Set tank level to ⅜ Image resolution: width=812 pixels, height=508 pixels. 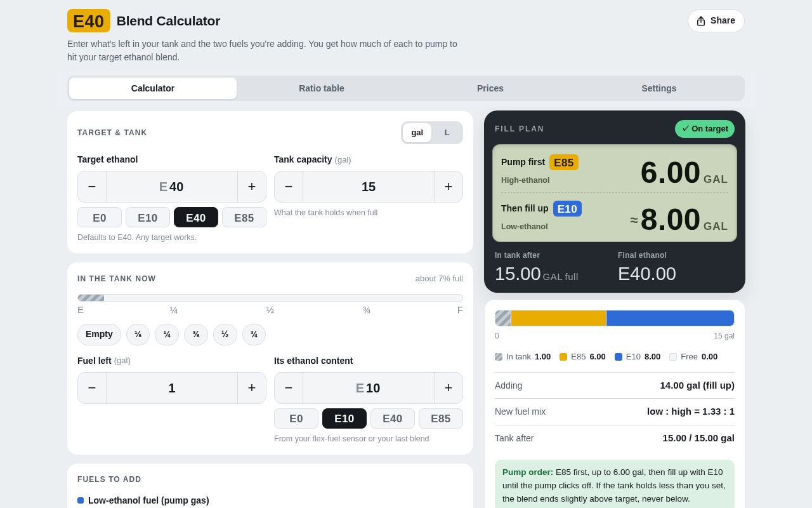[x=196, y=335]
